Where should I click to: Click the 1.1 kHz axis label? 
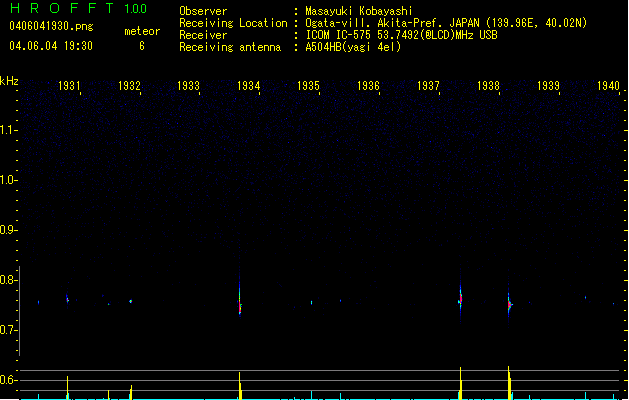(8, 130)
